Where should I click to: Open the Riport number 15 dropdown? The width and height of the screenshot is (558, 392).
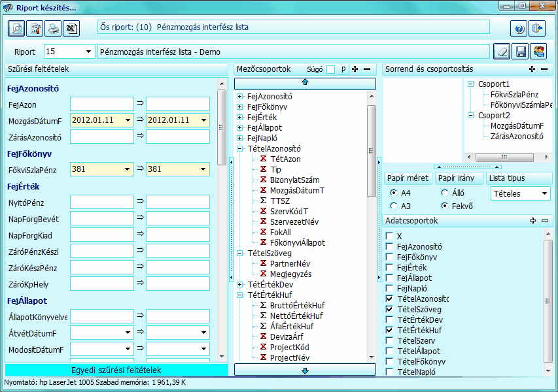88,52
